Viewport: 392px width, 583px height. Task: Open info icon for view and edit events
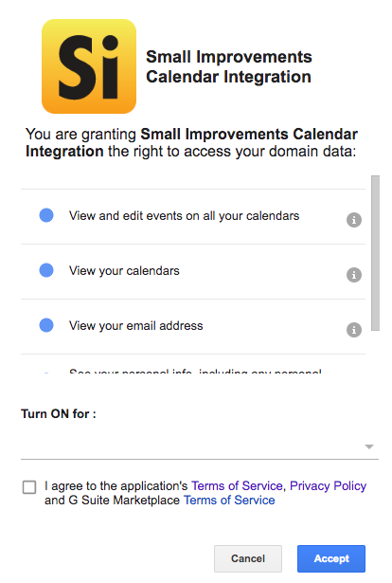(x=354, y=220)
